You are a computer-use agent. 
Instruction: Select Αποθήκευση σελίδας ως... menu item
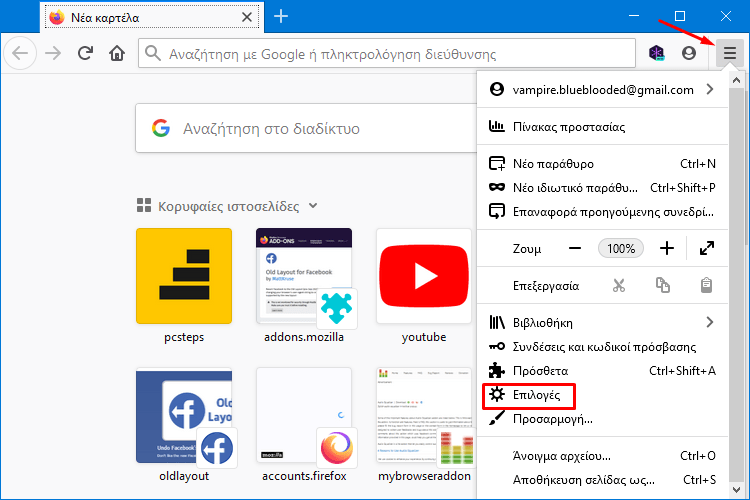point(602,479)
